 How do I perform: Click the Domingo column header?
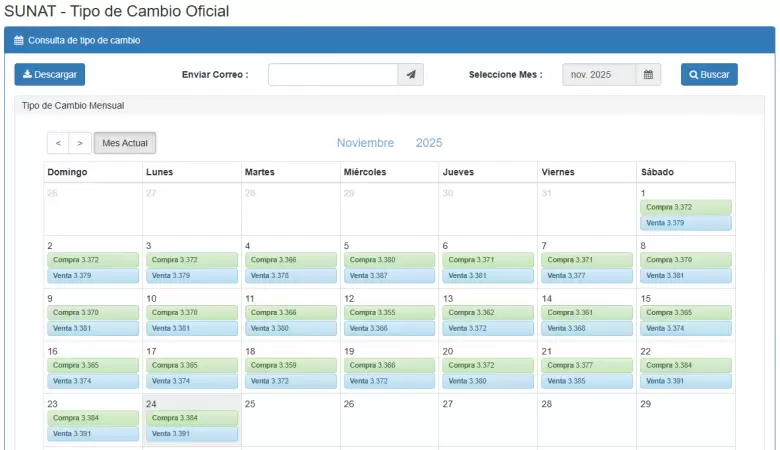pos(68,172)
